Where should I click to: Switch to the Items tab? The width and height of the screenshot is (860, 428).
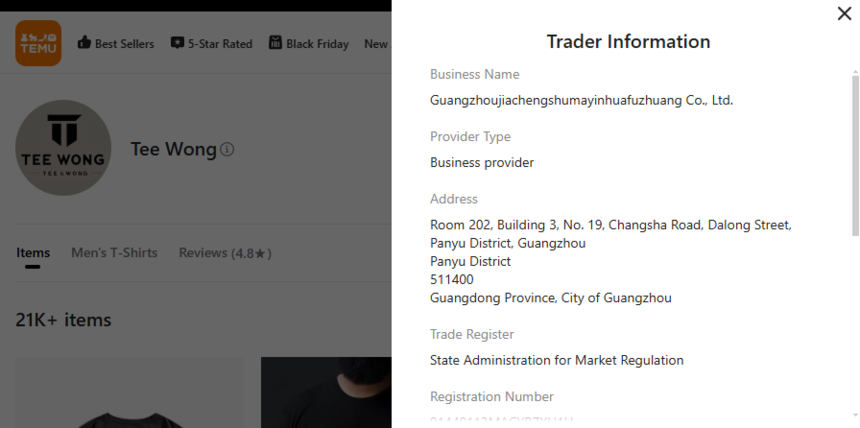(33, 253)
